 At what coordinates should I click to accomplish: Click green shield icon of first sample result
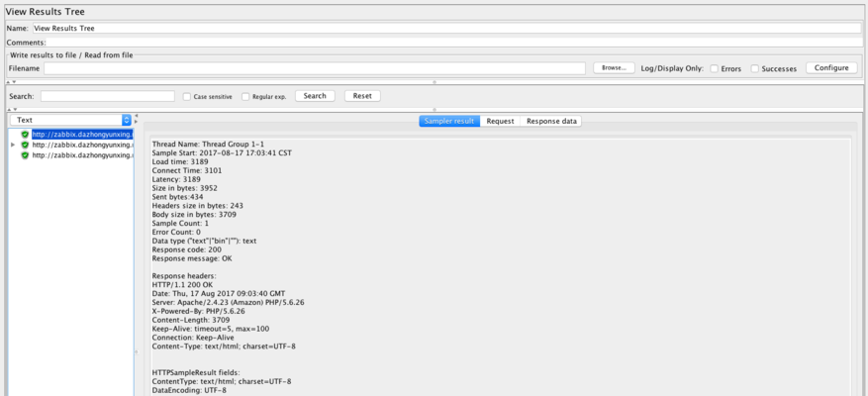pyautogui.click(x=25, y=134)
